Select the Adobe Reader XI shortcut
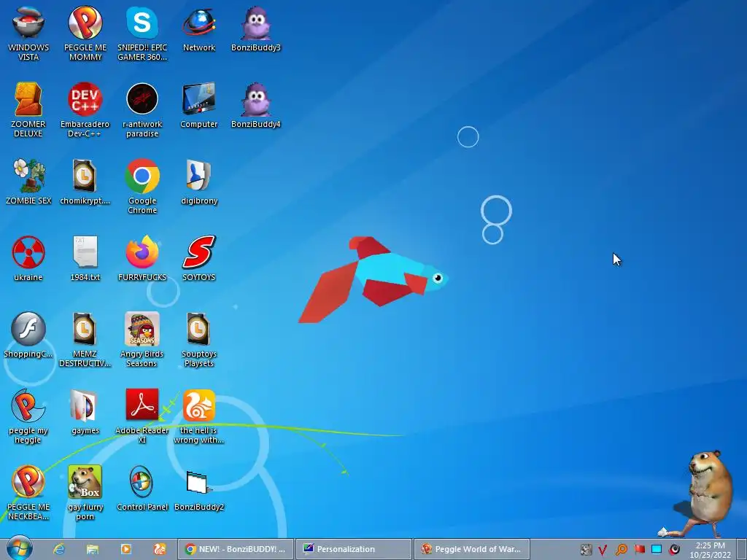This screenshot has height=560, width=747. click(x=142, y=416)
